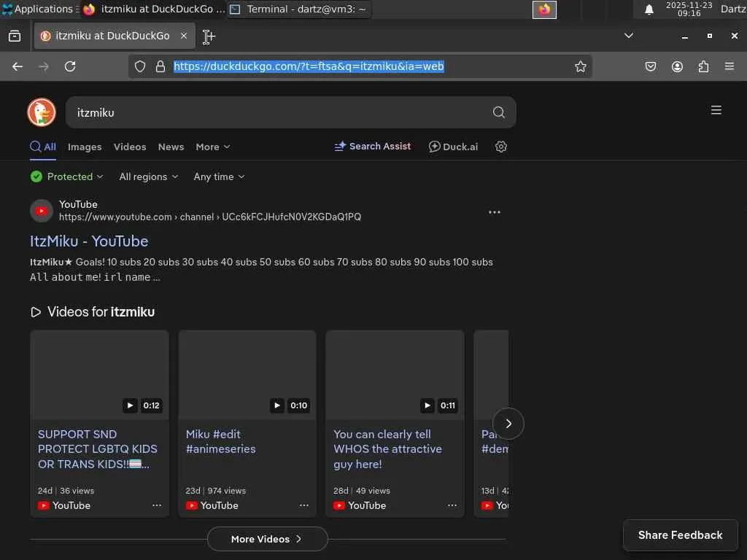Open the list all tabs chevron
Viewport: 747px width, 560px height.
pyautogui.click(x=629, y=36)
